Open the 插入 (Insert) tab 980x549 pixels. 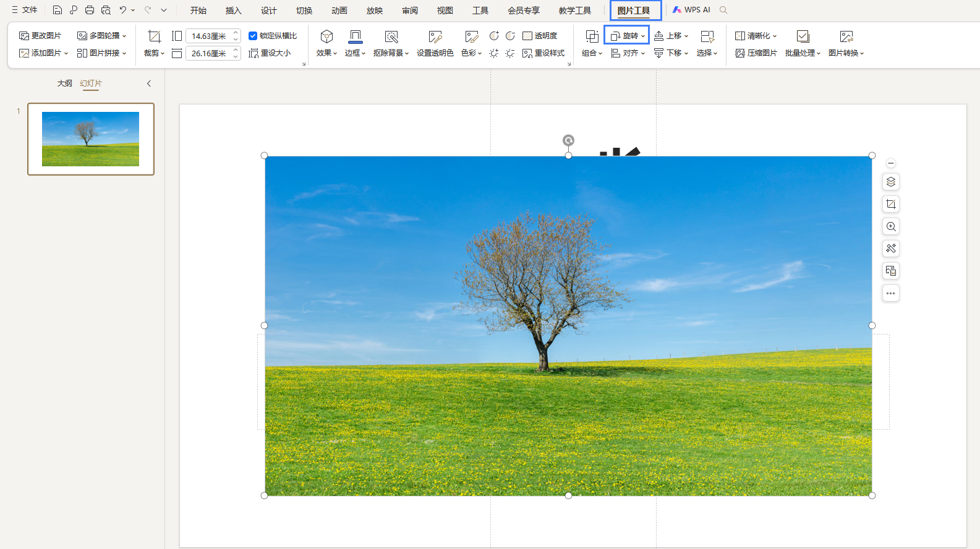click(x=234, y=11)
